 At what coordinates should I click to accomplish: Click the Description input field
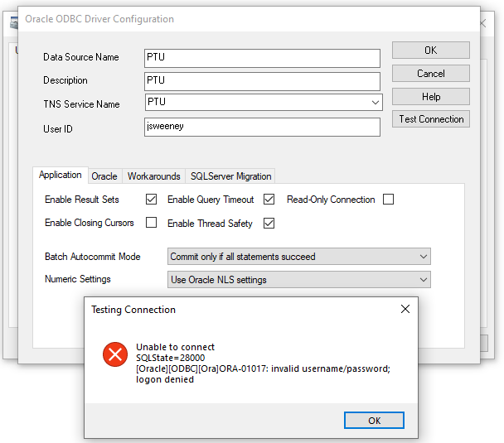[262, 81]
